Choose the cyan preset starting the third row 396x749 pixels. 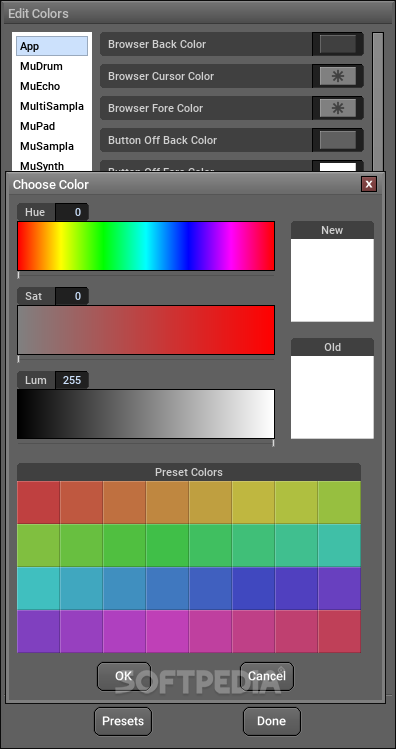39,588
